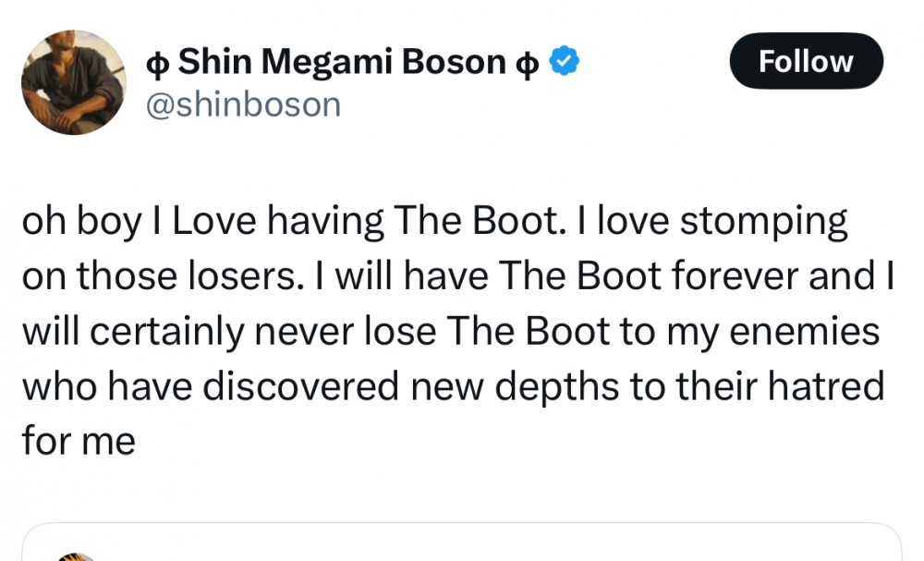Open the @shinboson handle link
The image size is (924, 561).
244,104
